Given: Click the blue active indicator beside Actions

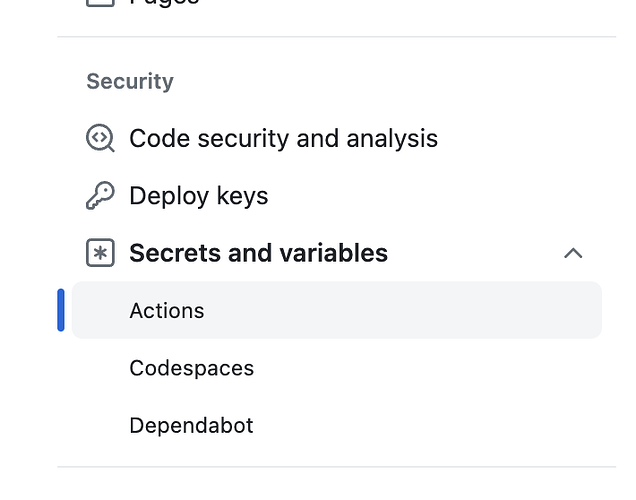Looking at the screenshot, I should pyautogui.click(x=61, y=310).
